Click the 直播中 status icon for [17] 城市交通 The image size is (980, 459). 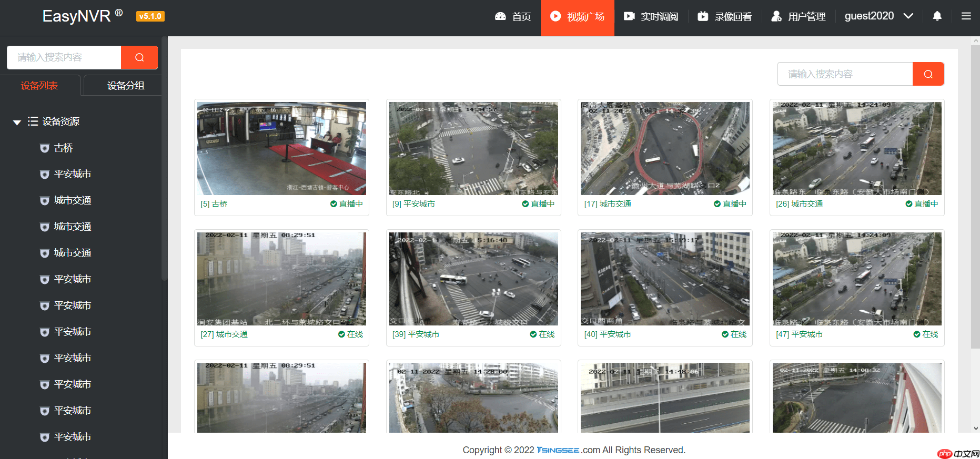click(717, 204)
